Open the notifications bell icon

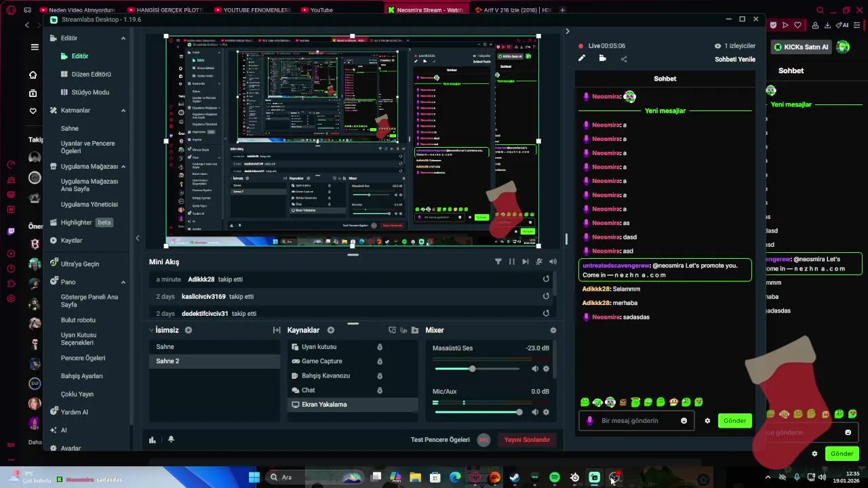point(171,439)
